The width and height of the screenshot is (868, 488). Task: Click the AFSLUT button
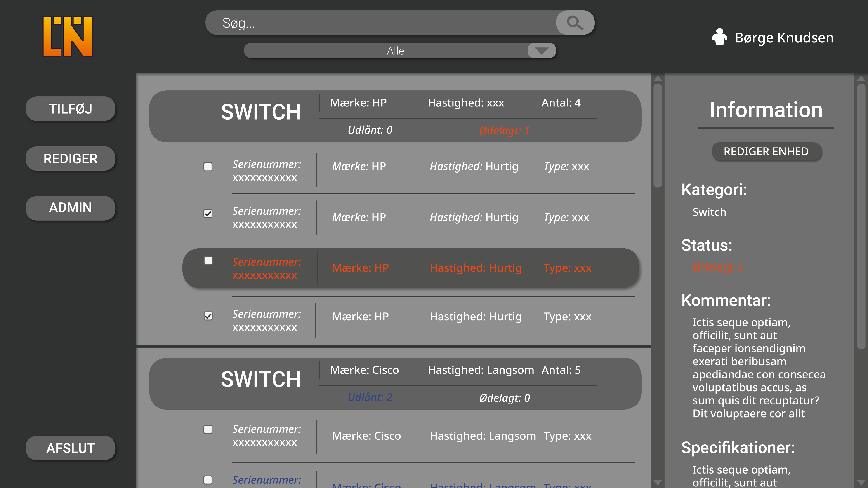(x=71, y=448)
